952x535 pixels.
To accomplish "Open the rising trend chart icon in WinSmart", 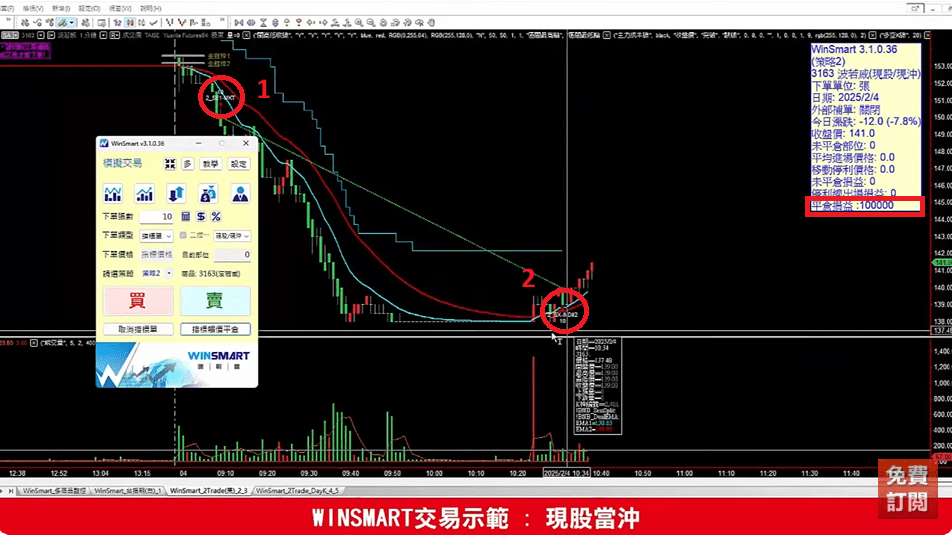I will point(144,194).
